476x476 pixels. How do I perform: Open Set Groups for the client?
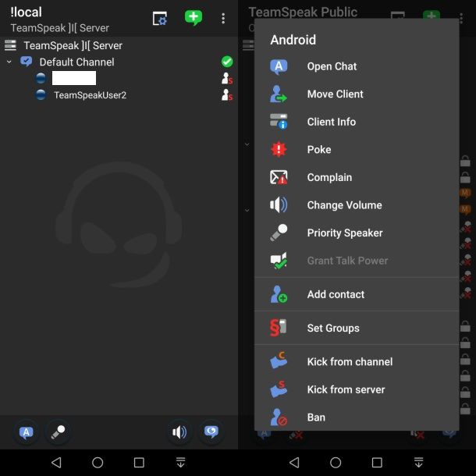tap(357, 328)
